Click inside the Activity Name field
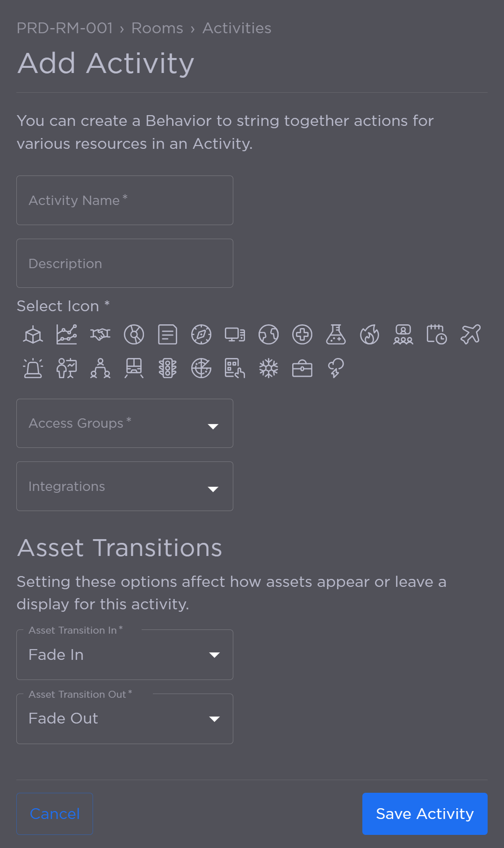Screen dimensions: 504x848 click(124, 200)
